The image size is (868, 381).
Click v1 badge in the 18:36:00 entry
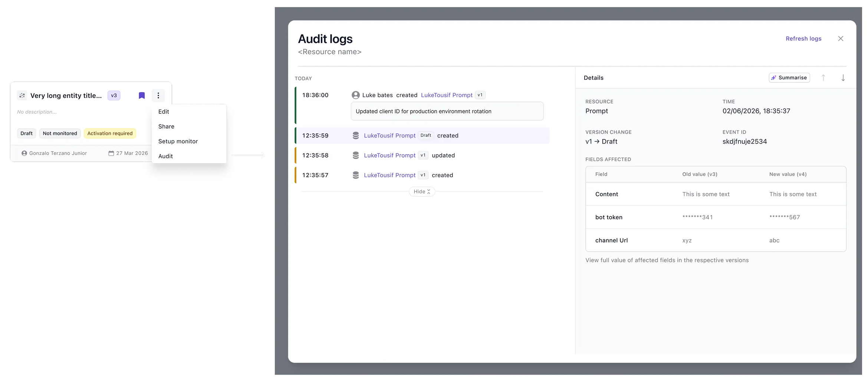coord(480,95)
